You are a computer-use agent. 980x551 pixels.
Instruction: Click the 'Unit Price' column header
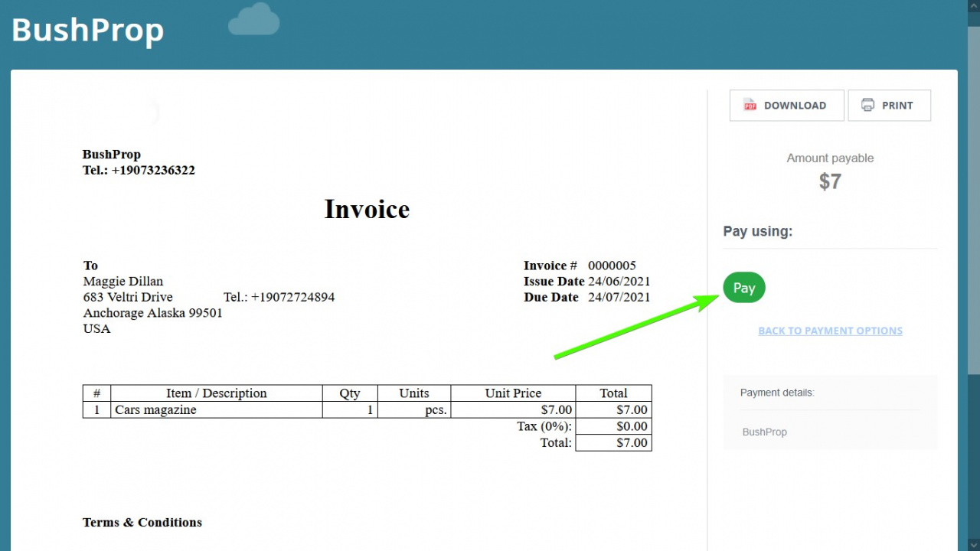(513, 393)
